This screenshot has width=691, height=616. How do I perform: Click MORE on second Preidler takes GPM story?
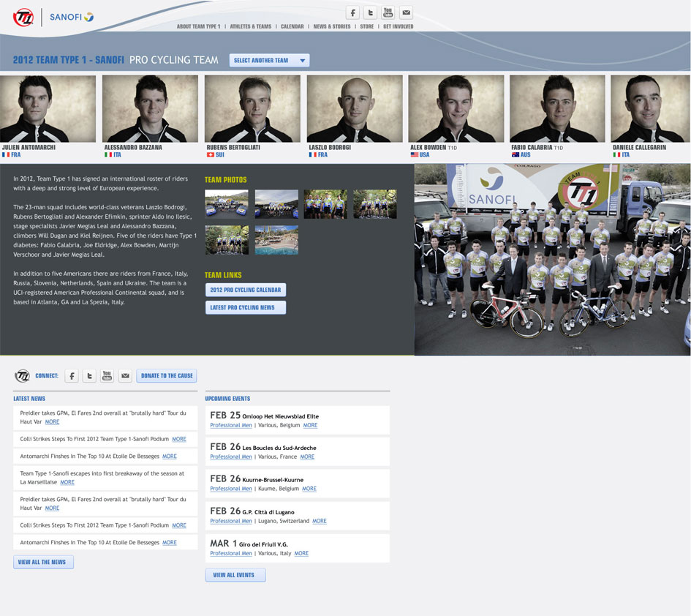click(52, 508)
